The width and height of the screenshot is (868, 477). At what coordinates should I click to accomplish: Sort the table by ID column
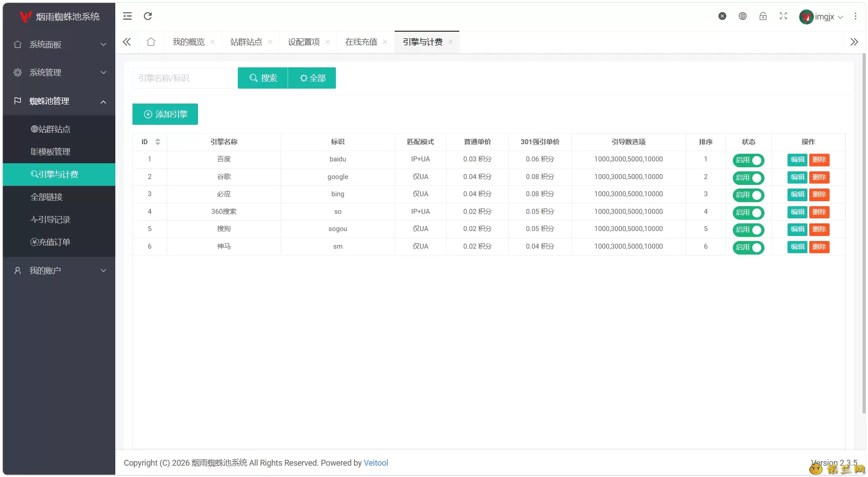[x=158, y=142]
